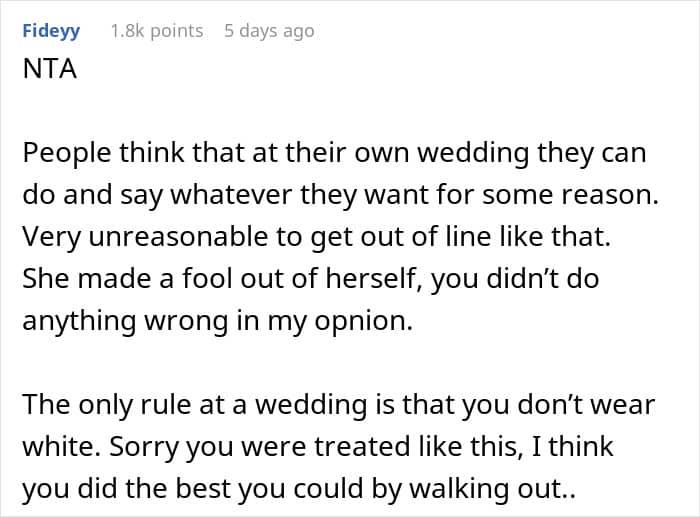Image resolution: width=700 pixels, height=517 pixels.
Task: Click the word 'Sorry' in last paragraph
Action: pos(144,447)
